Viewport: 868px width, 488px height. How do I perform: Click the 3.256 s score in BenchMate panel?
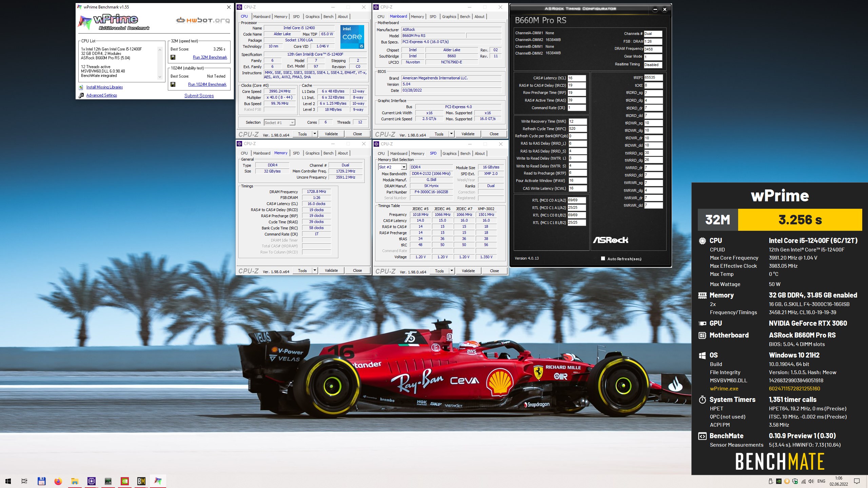click(800, 220)
